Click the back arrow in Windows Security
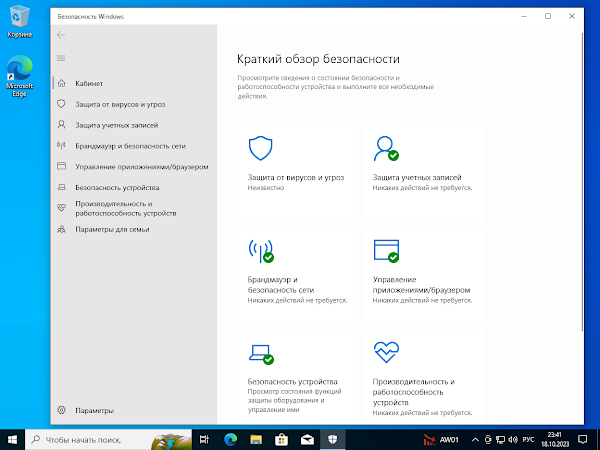This screenshot has width=600, height=450. 61,35
